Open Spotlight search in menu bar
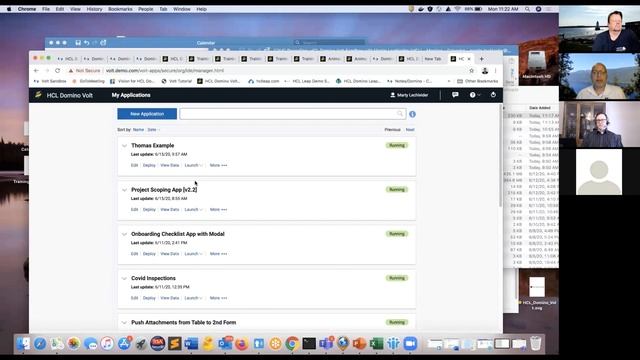 coord(528,9)
